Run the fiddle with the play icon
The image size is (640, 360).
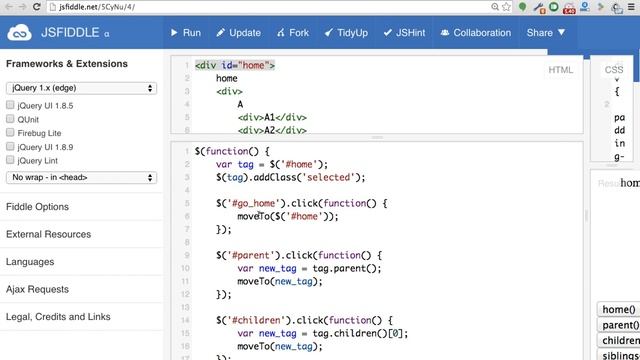174,32
